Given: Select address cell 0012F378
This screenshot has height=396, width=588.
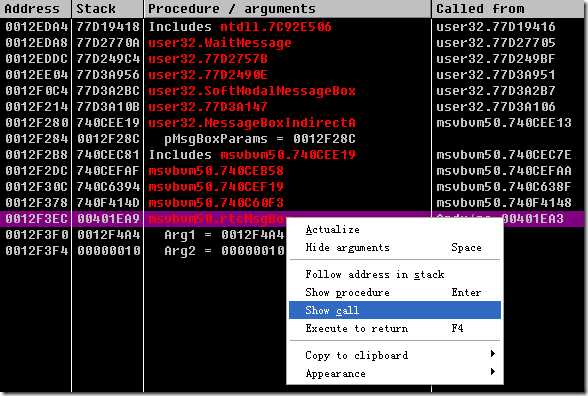Looking at the screenshot, I should click(x=36, y=203).
